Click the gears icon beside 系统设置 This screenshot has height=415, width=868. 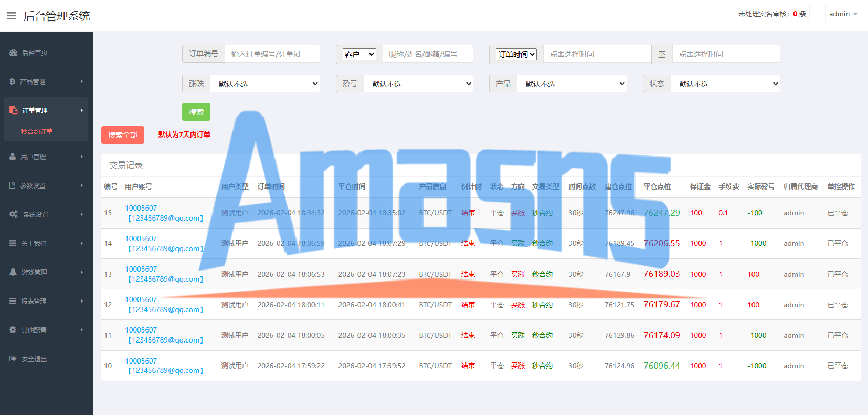pyautogui.click(x=14, y=214)
